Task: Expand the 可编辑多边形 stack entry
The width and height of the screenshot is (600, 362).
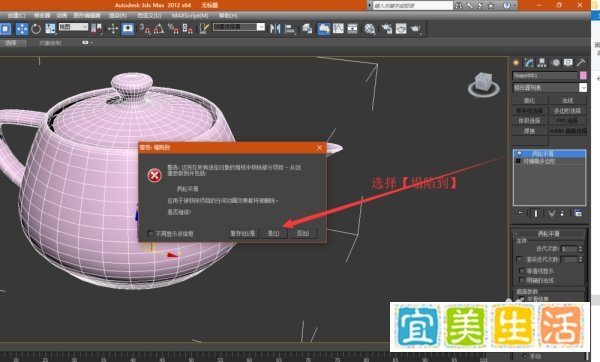Action: [518, 161]
